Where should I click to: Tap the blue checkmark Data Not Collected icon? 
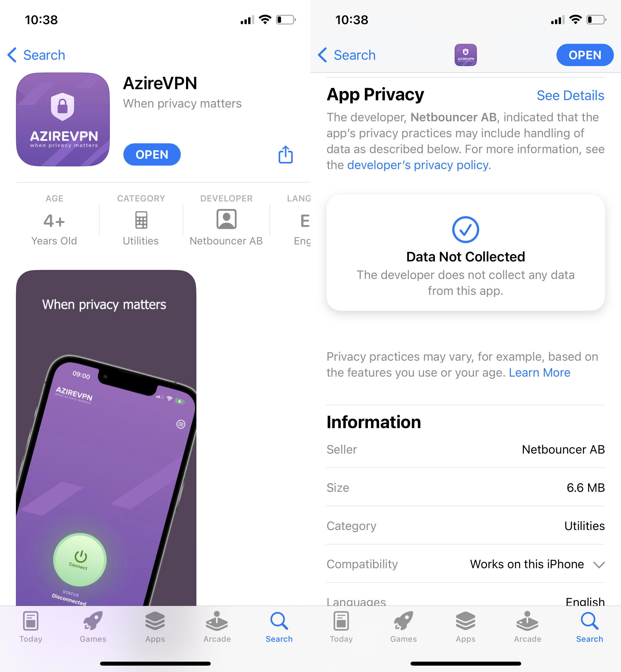465,228
